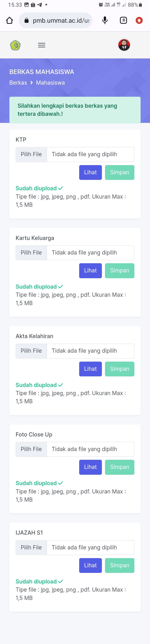Open the hamburger navigation menu
The width and height of the screenshot is (150, 644).
tap(42, 45)
